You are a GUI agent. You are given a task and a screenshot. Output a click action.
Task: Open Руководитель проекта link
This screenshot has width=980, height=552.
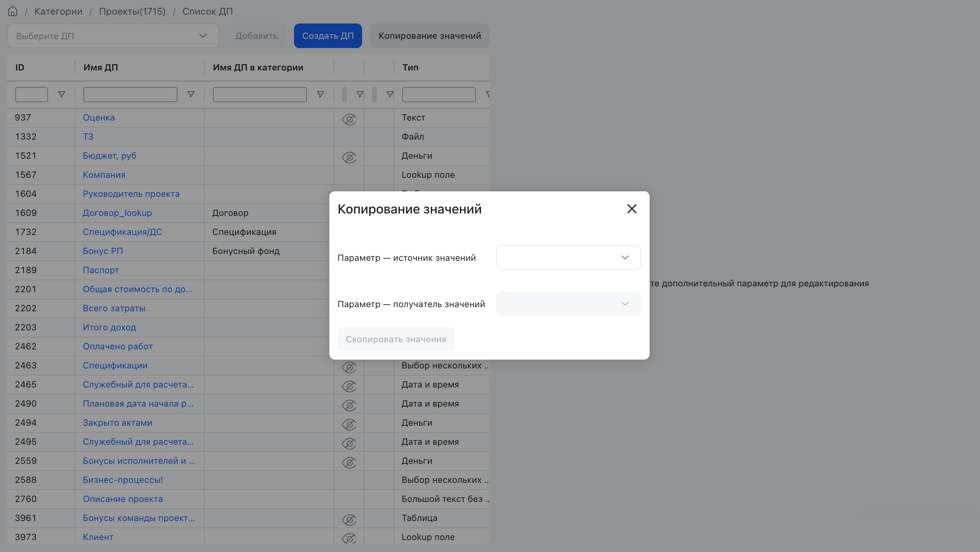(x=131, y=194)
